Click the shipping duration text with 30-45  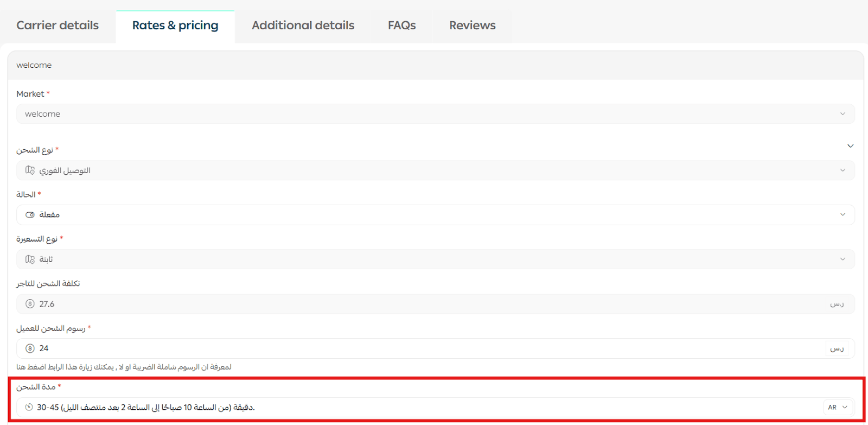[146, 407]
